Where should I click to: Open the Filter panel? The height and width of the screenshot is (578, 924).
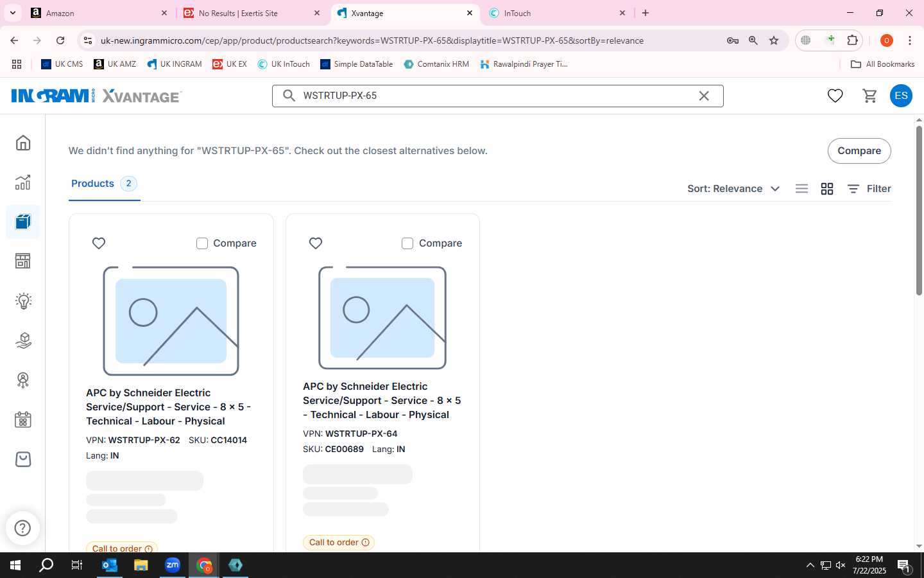[x=869, y=189]
